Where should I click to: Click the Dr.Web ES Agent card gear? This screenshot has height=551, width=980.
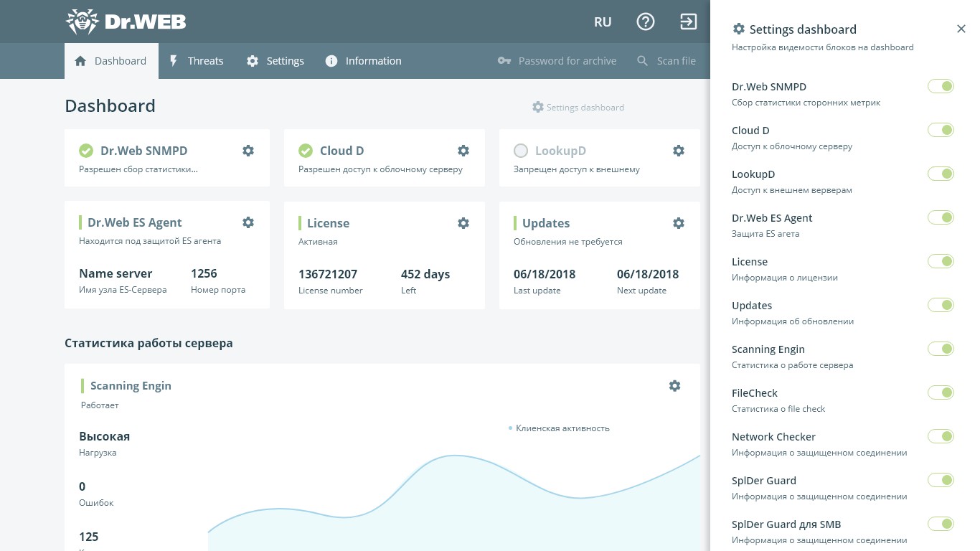(248, 222)
